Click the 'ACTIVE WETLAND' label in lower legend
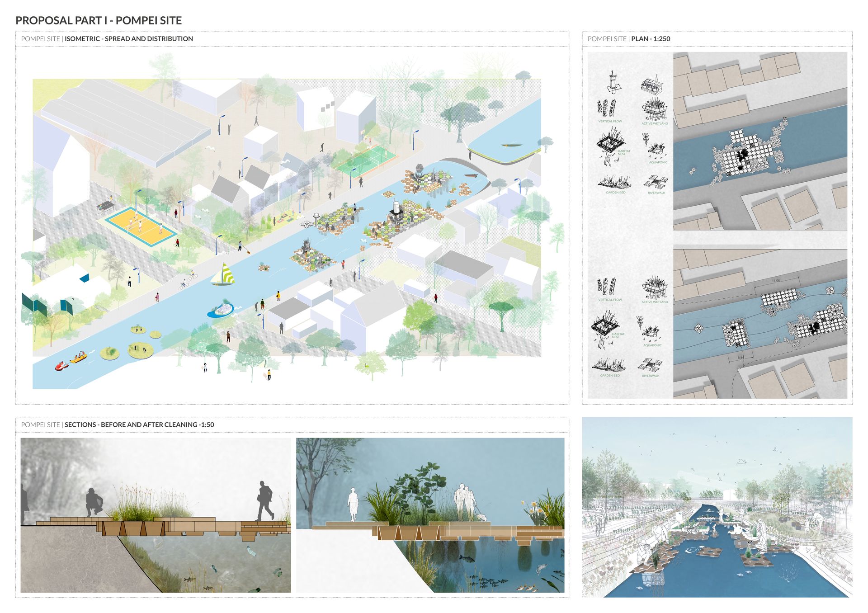Viewport: 868px width, 613px height. click(654, 302)
